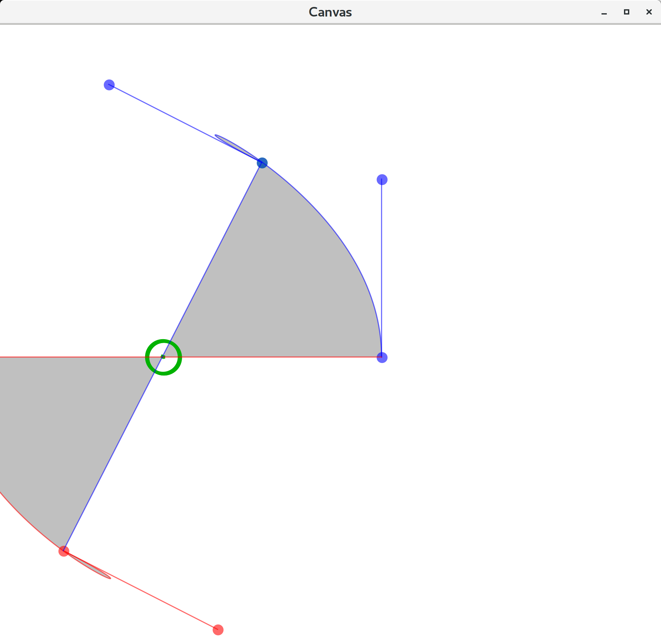Click the blue control handle at top-left

109,85
